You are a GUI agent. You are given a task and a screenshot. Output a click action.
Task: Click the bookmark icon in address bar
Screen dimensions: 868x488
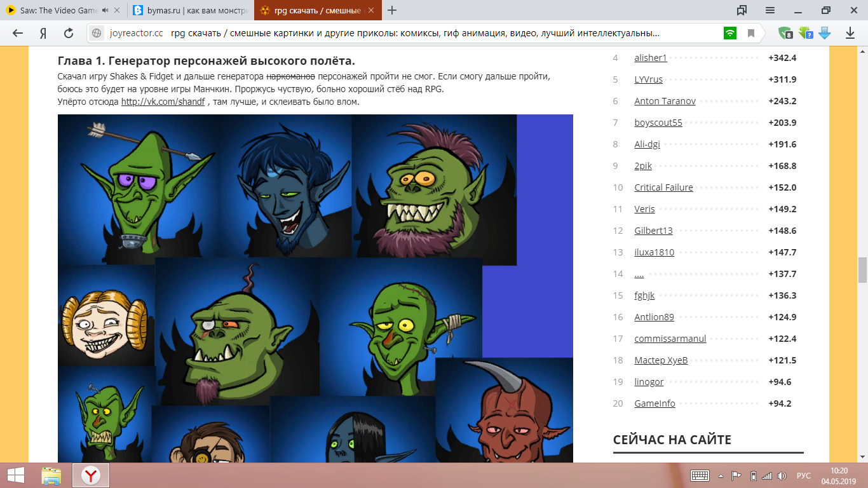point(751,33)
